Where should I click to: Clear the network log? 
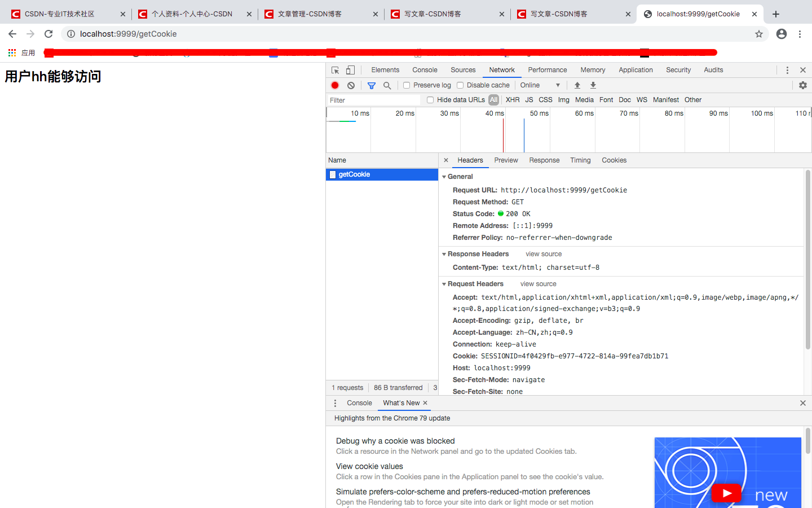(x=351, y=85)
